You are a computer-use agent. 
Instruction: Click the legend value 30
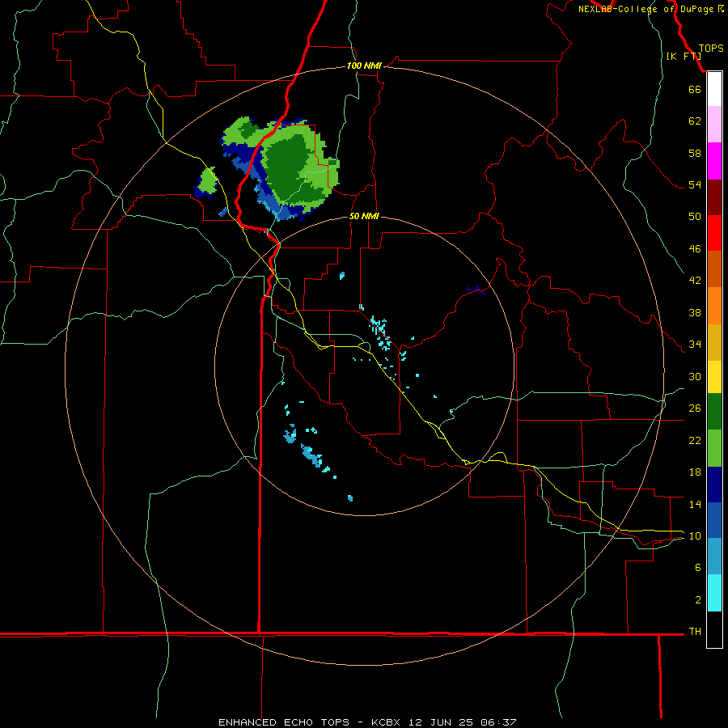695,376
